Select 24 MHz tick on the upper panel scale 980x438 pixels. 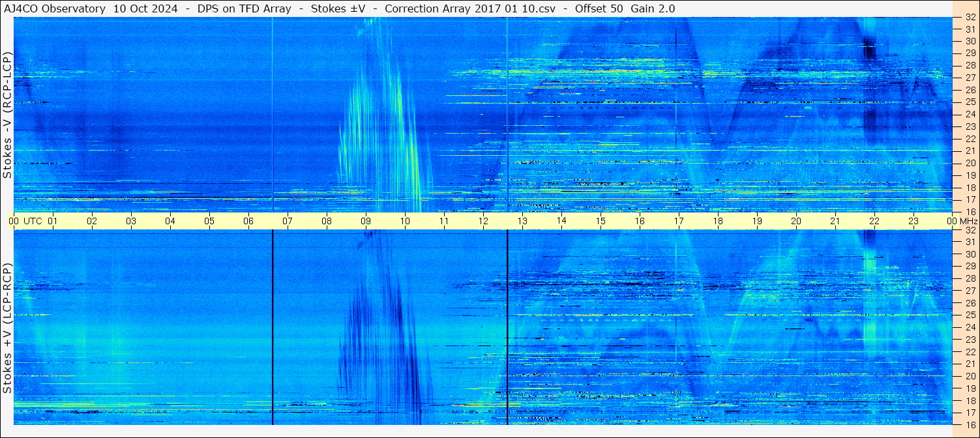coord(970,114)
